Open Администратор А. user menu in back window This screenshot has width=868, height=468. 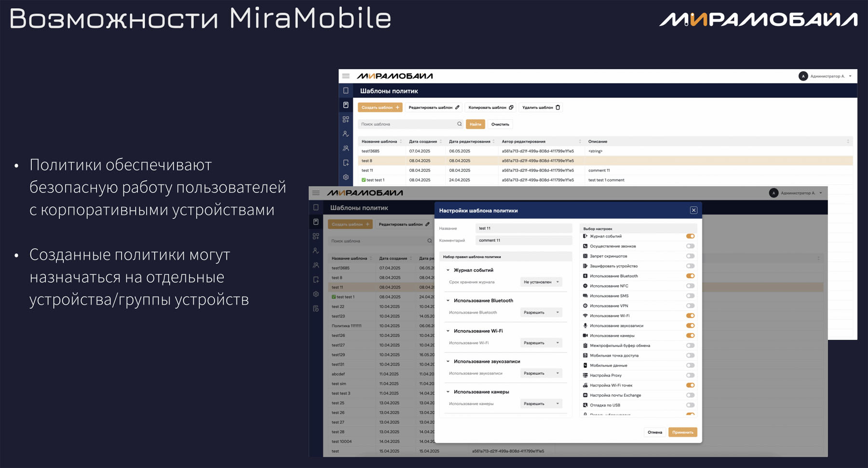(x=826, y=76)
